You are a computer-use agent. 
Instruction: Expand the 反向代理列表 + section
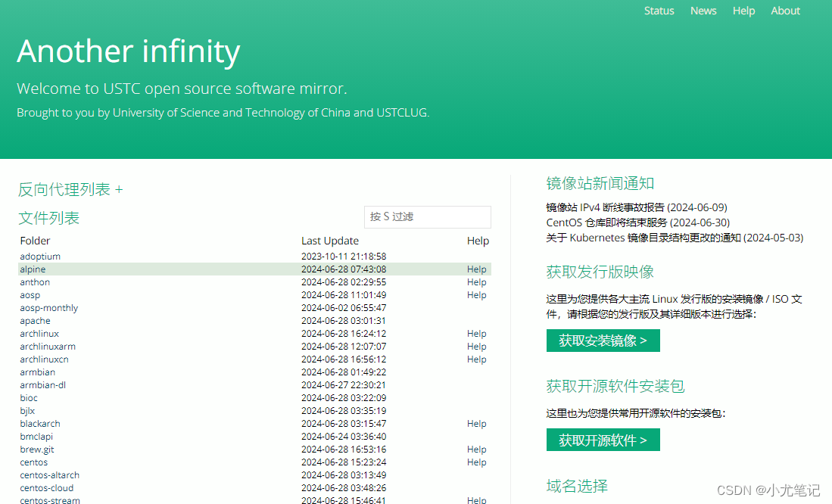pyautogui.click(x=70, y=189)
